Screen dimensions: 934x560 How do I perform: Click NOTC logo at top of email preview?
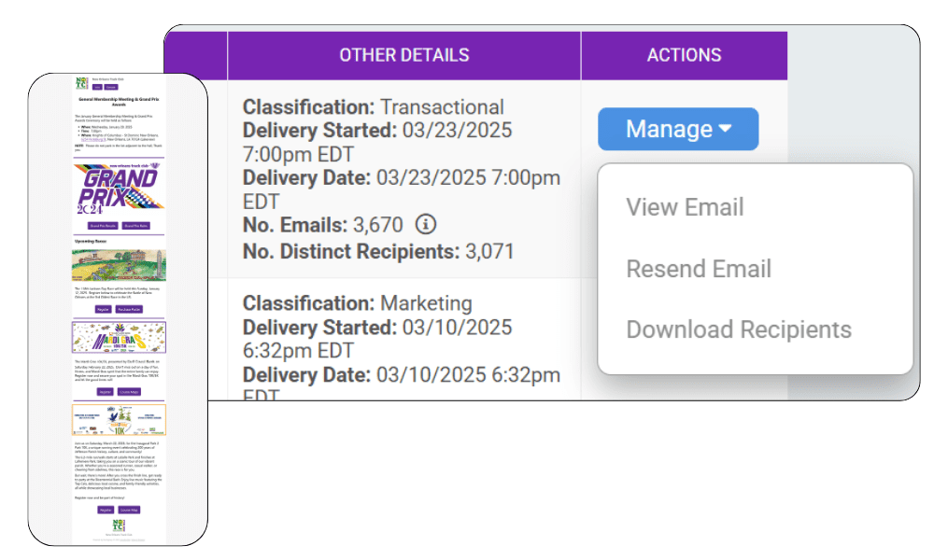[81, 83]
